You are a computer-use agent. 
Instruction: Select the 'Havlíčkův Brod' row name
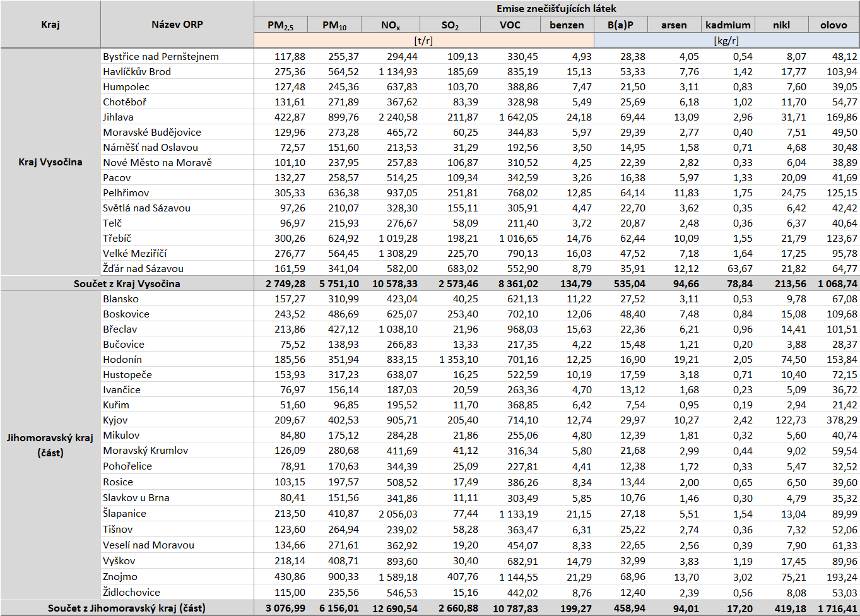137,71
